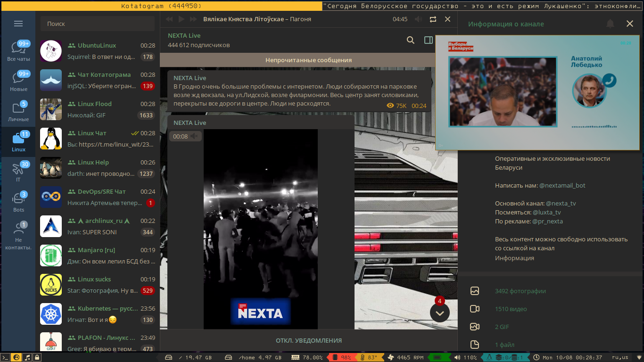The width and height of the screenshot is (644, 362).
Task: Click the Tux avatar of Linux Чат
Action: click(x=51, y=139)
